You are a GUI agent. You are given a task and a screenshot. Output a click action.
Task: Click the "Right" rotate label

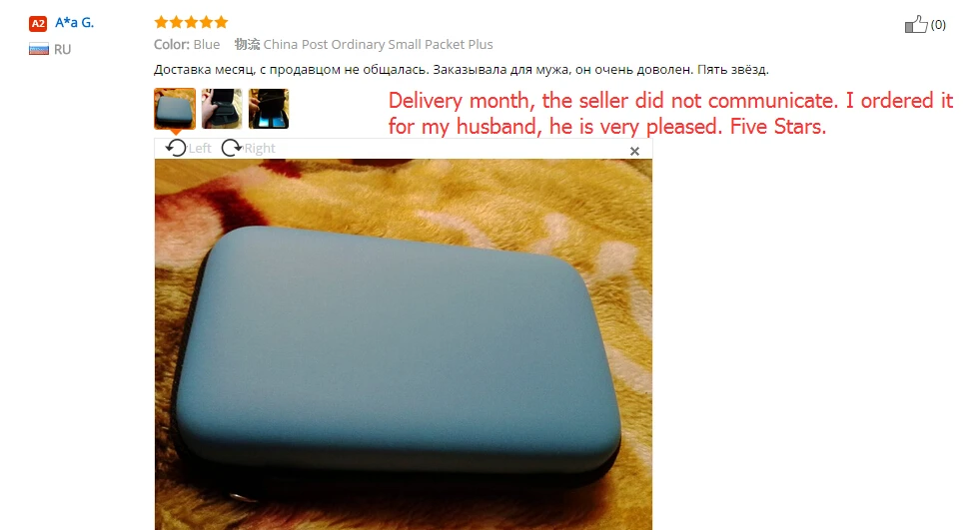260,148
